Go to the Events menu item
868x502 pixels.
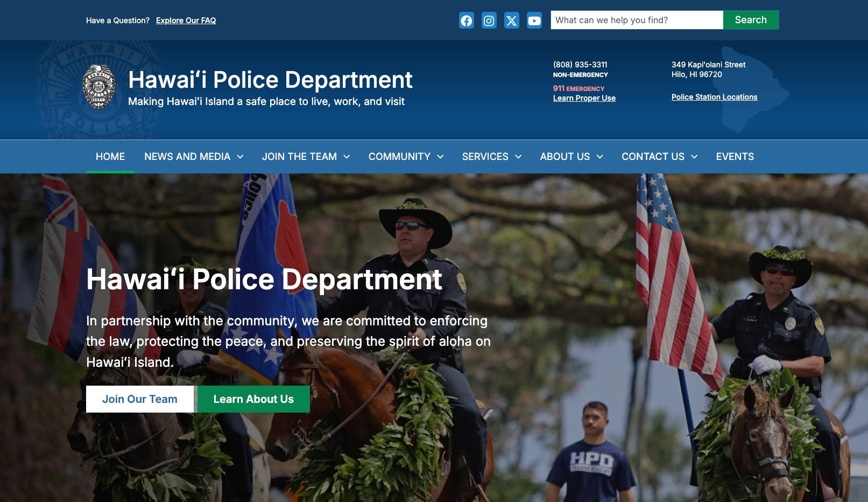click(x=735, y=157)
